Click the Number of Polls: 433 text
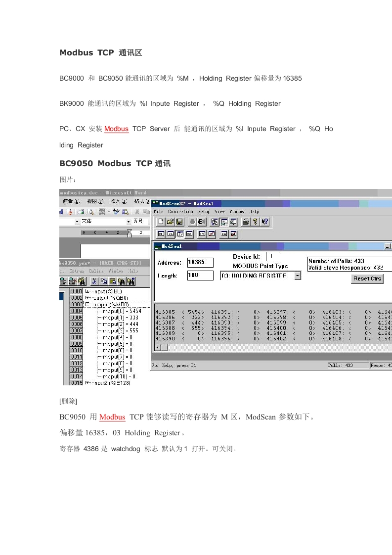 coord(336,261)
